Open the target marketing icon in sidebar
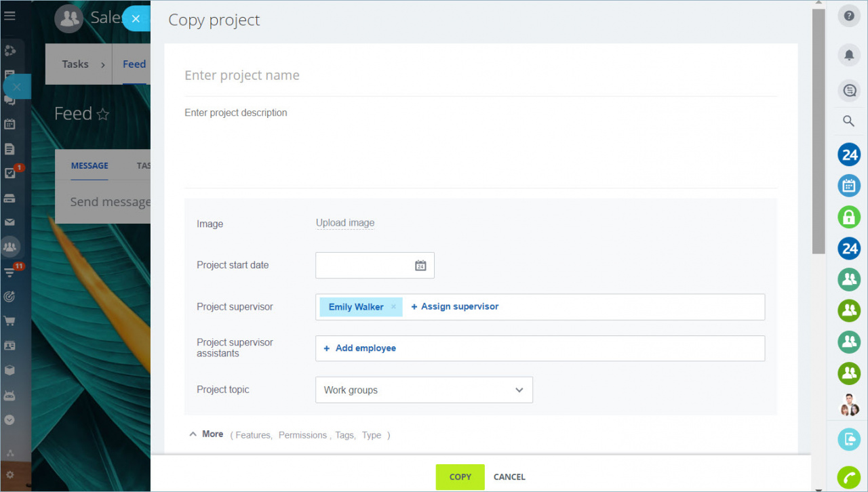Screen dimensions: 868x492 coord(9,296)
